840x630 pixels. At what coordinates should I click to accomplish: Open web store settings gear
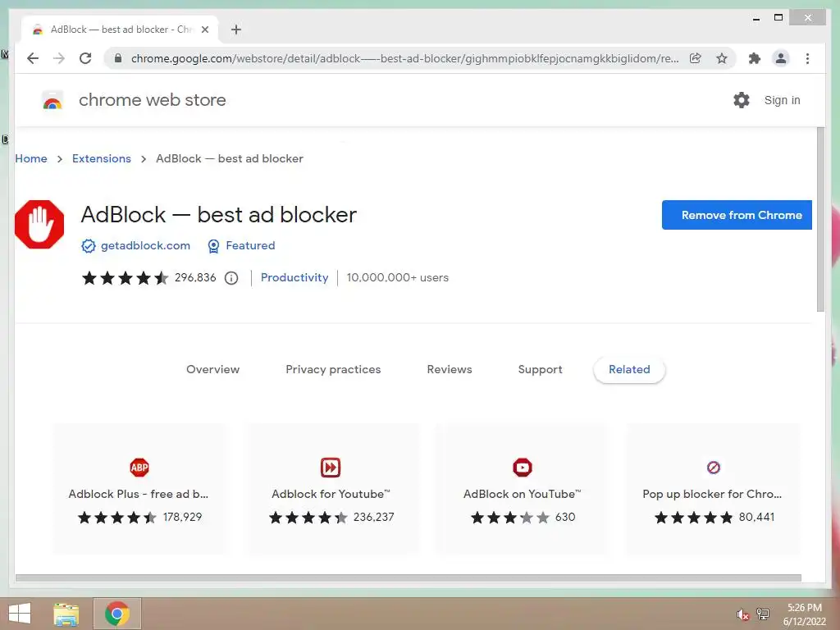tap(742, 100)
